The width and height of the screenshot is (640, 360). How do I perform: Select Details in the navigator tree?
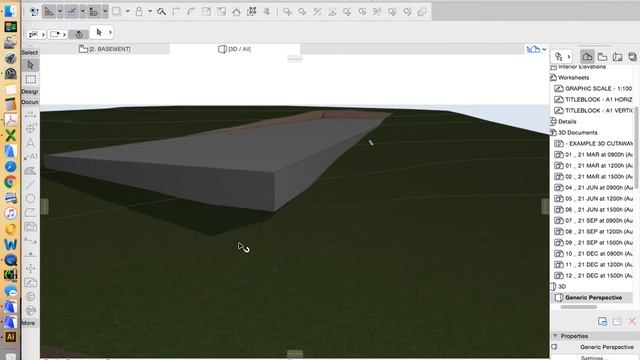pos(567,122)
